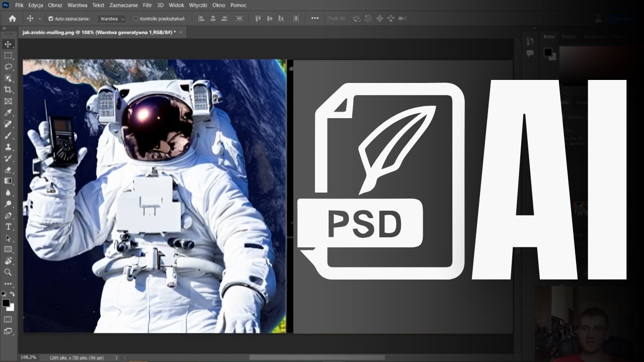644x362 pixels.
Task: Open the Filtr menu
Action: (x=147, y=5)
